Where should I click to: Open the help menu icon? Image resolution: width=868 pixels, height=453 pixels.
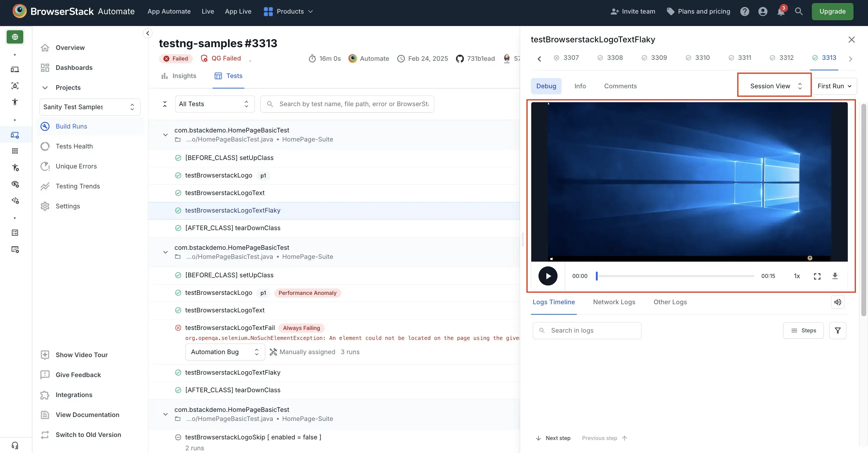click(745, 11)
